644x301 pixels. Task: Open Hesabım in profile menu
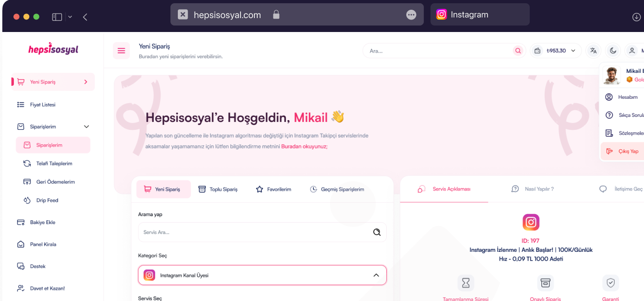(x=622, y=97)
